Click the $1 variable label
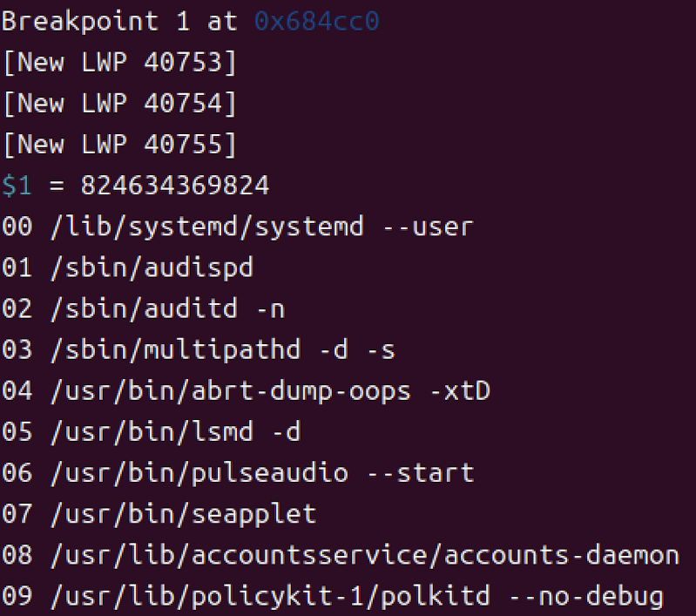This screenshot has width=696, height=616. click(x=17, y=185)
